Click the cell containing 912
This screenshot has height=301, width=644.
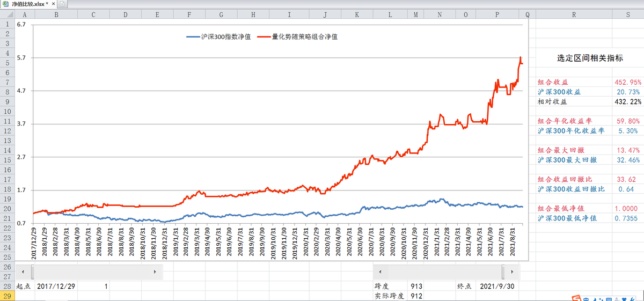click(x=415, y=296)
